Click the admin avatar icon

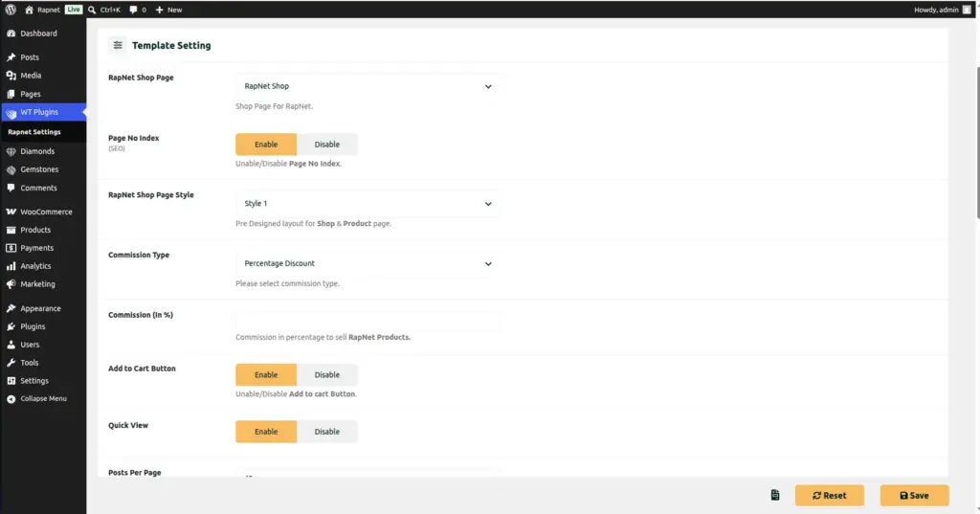pos(967,10)
